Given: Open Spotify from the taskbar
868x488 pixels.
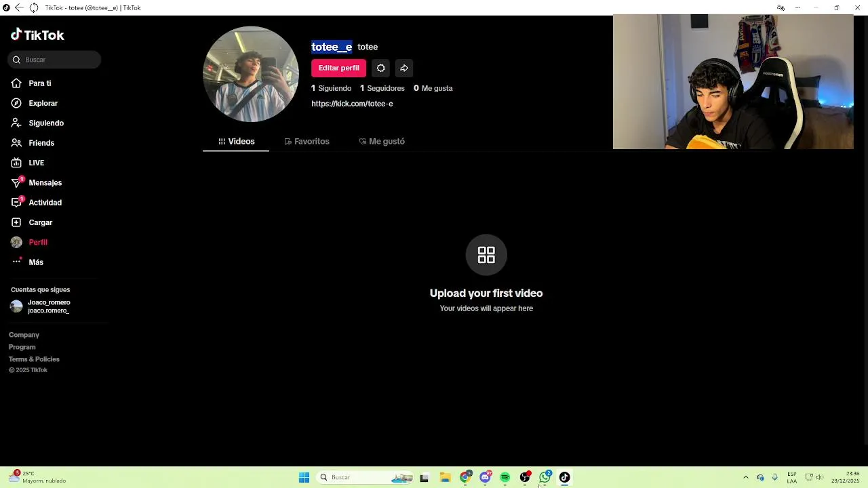Looking at the screenshot, I should coord(505,477).
